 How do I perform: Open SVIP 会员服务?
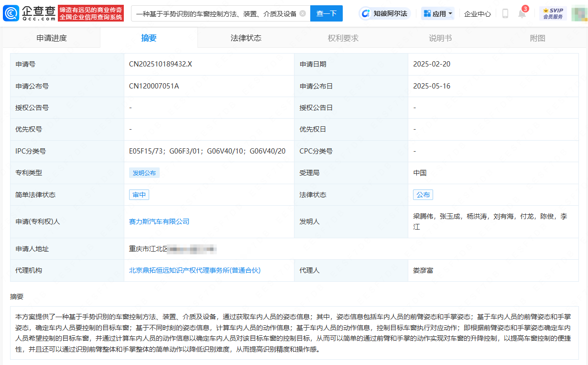click(553, 13)
